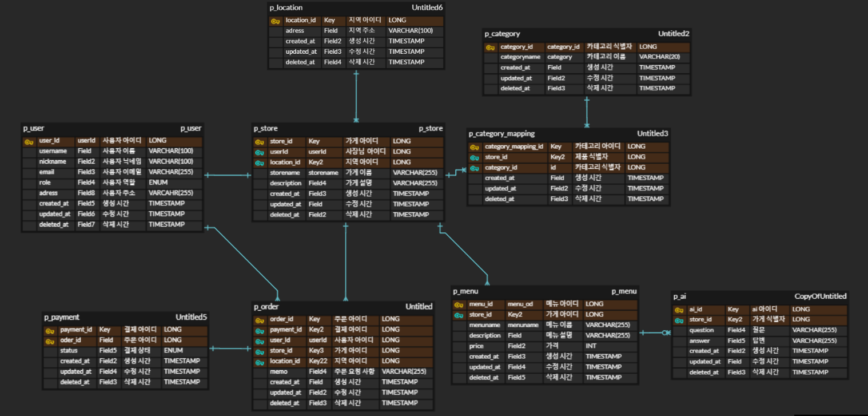The height and width of the screenshot is (416, 868).
Task: Click the price field in p_menu
Action: pos(476,346)
